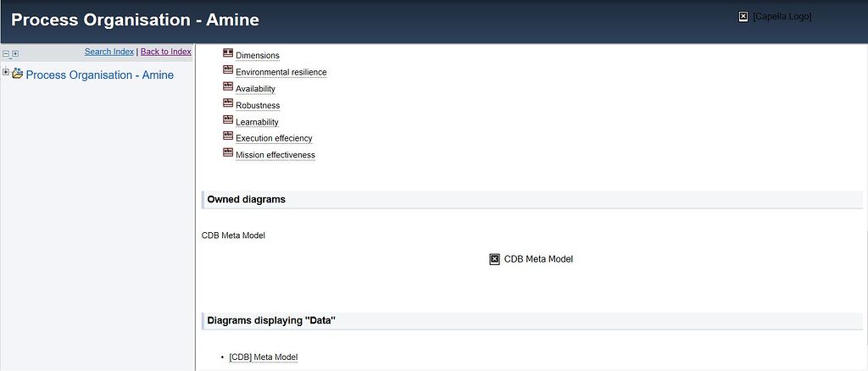Click the CDB Meta Model diagram image
The height and width of the screenshot is (371, 868).
[495, 259]
